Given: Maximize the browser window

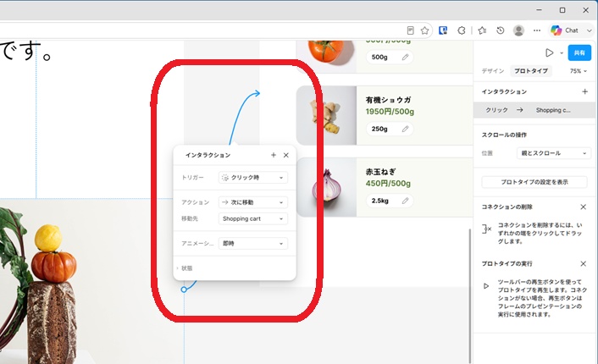Looking at the screenshot, I should point(562,10).
